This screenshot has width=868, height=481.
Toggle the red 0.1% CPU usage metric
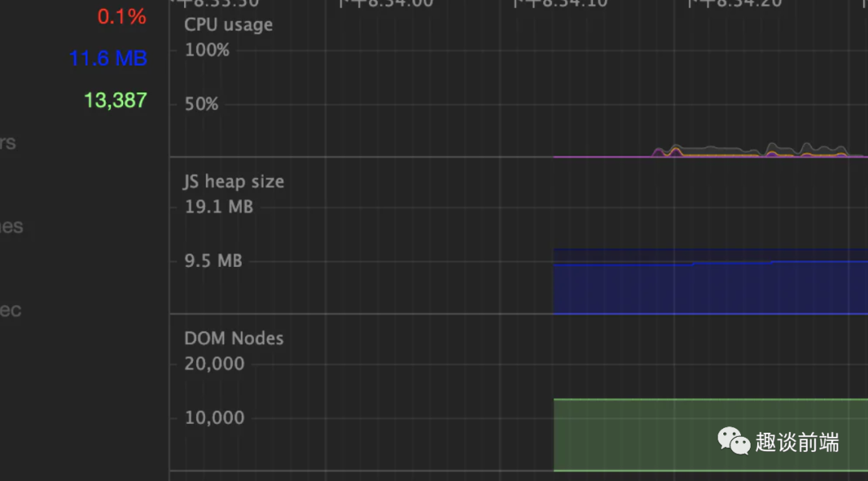click(121, 16)
